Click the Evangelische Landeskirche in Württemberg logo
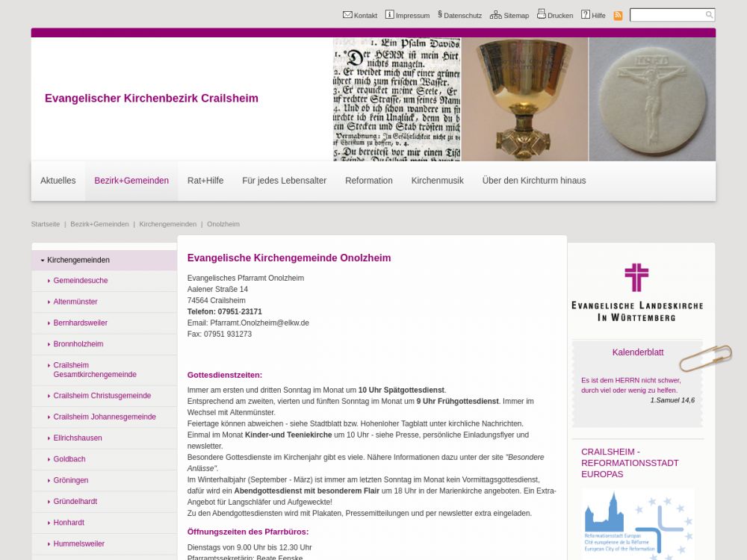The height and width of the screenshot is (560, 747). 636,292
